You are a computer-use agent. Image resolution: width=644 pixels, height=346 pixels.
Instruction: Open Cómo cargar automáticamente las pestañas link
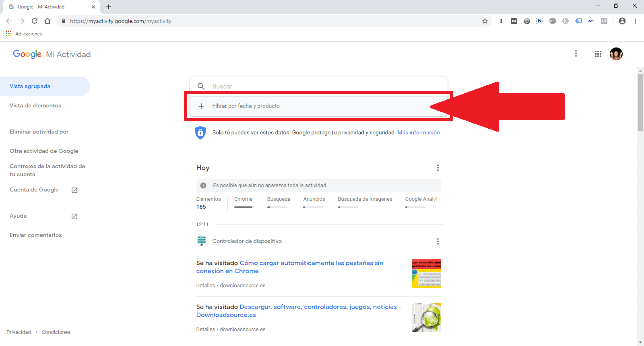coord(290,267)
